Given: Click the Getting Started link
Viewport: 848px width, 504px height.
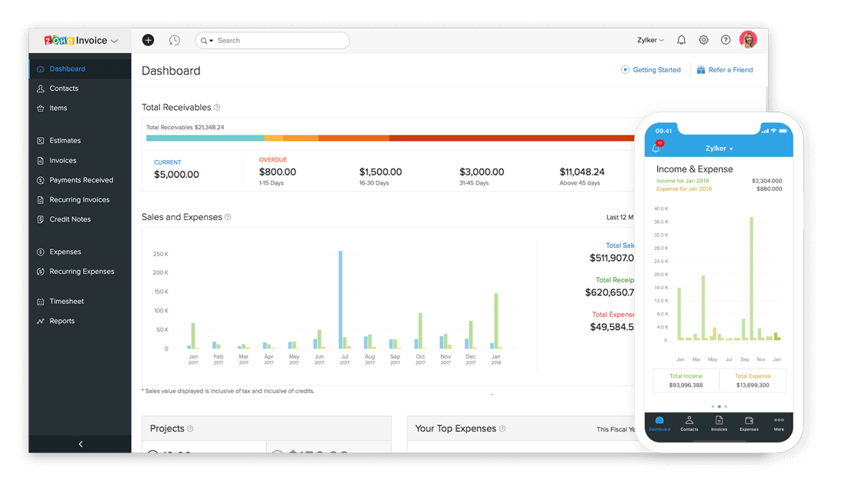Looking at the screenshot, I should pyautogui.click(x=651, y=69).
